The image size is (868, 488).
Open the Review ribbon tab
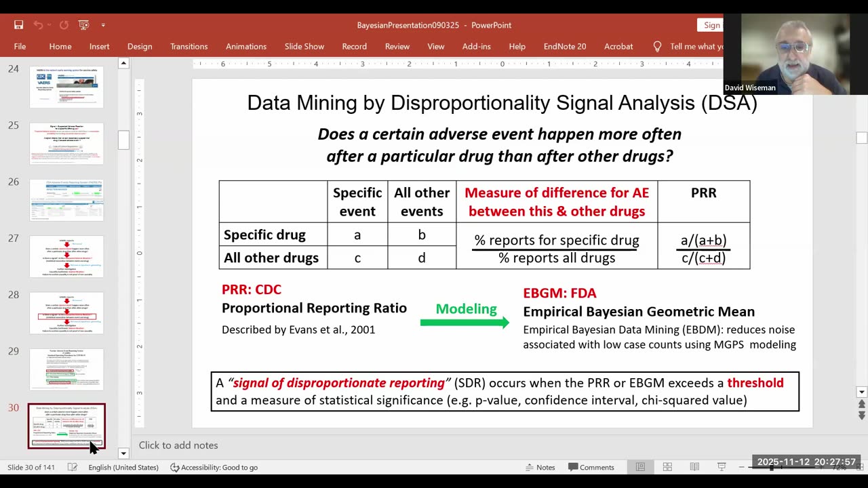coord(397,46)
